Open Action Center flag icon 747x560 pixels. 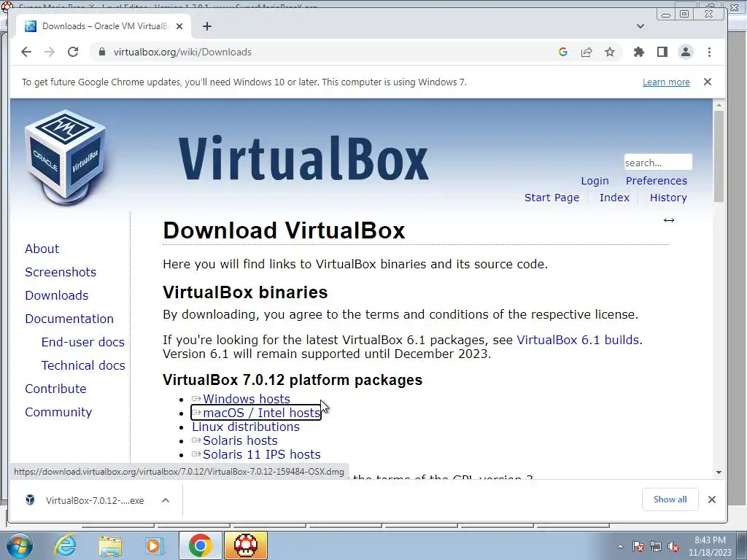(638, 547)
